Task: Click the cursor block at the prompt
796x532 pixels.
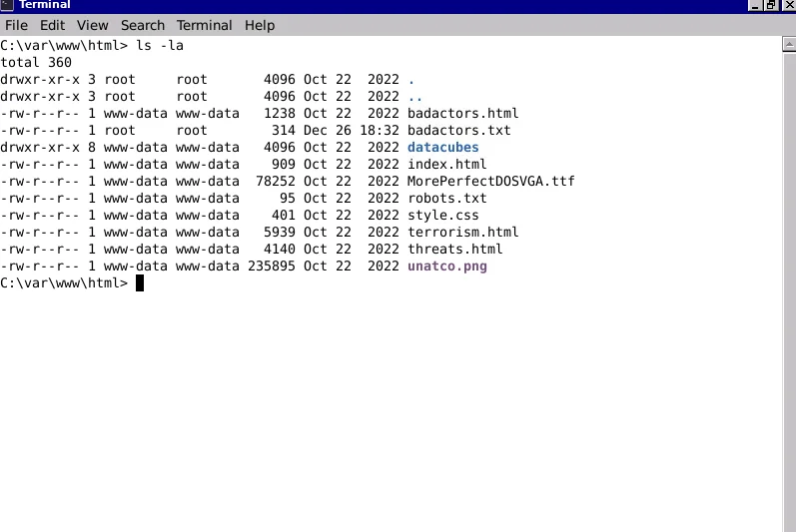Action: [x=140, y=283]
